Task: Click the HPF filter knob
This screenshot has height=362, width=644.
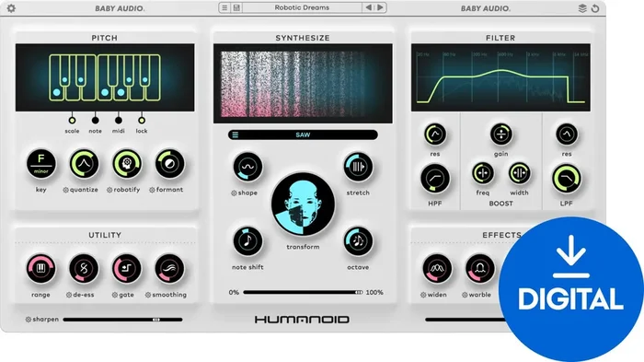Action: 435,179
